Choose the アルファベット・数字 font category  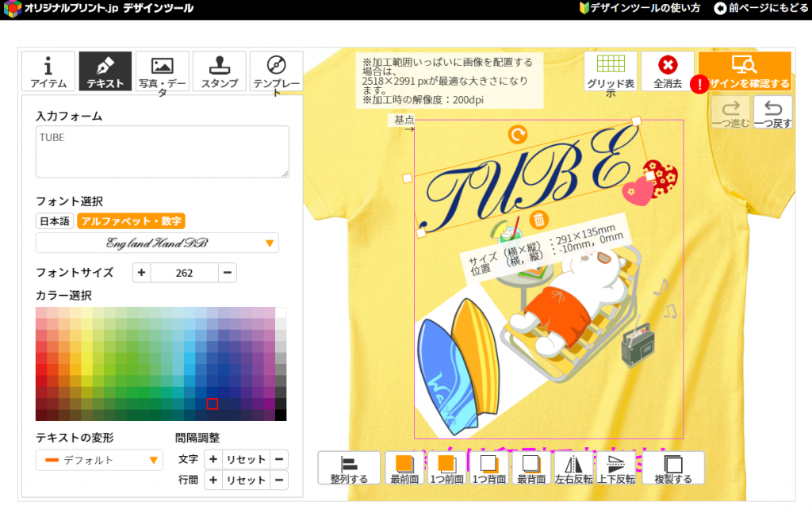131,221
